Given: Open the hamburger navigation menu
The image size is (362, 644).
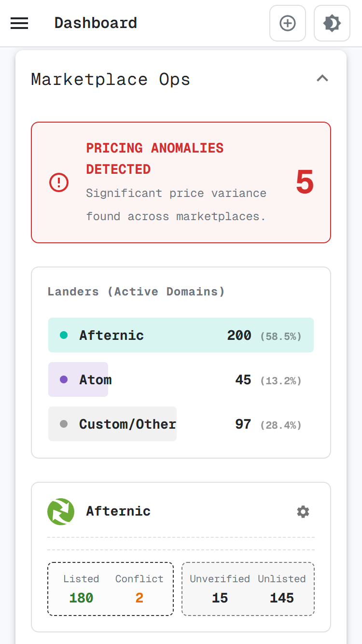Looking at the screenshot, I should (19, 23).
